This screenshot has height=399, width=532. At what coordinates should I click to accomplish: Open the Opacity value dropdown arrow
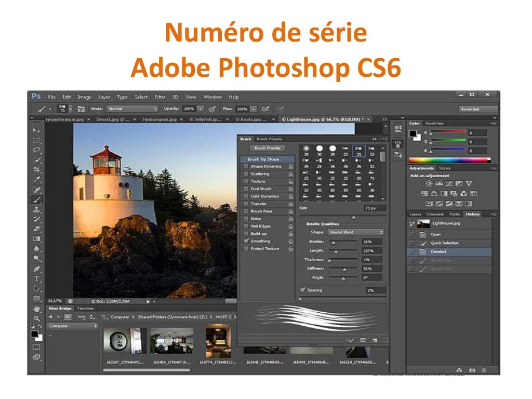coord(201,109)
